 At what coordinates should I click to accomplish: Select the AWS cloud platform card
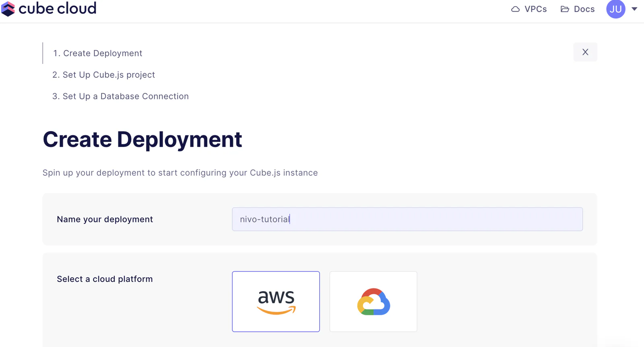click(x=276, y=302)
